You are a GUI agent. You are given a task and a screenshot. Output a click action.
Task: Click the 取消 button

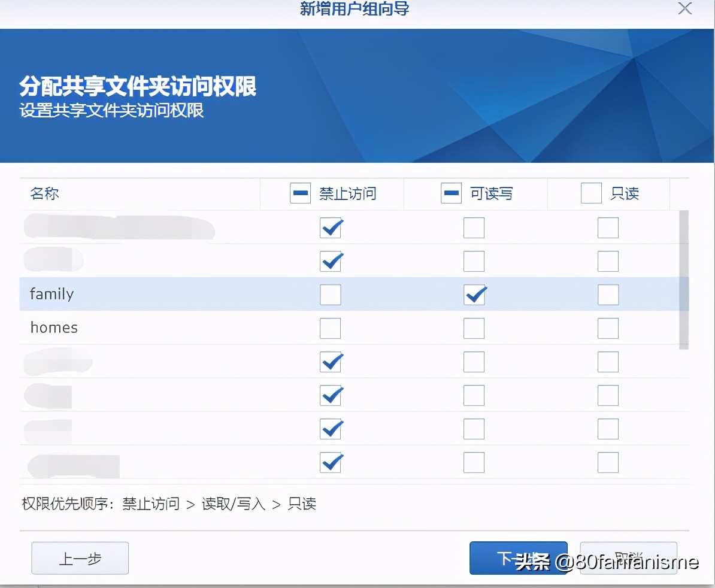click(x=628, y=557)
